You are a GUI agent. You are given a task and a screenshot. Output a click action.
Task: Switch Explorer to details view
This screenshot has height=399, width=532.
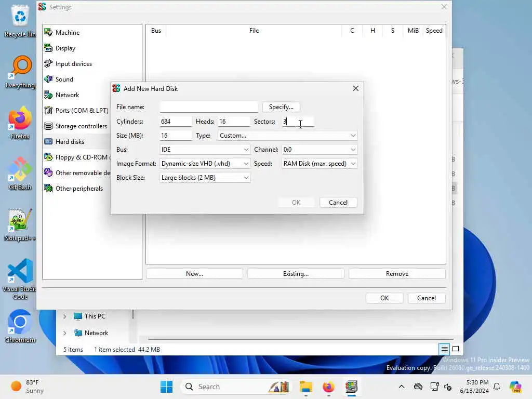pos(445,349)
